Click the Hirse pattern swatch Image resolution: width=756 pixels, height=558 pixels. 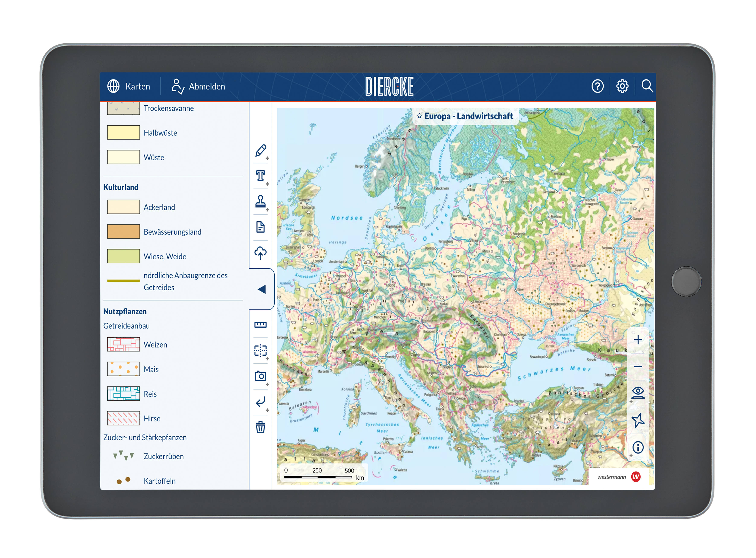[123, 418]
